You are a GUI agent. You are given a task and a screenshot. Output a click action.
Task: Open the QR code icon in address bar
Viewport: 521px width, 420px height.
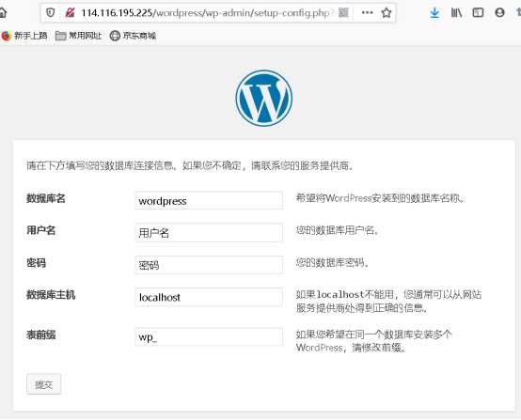tap(343, 13)
